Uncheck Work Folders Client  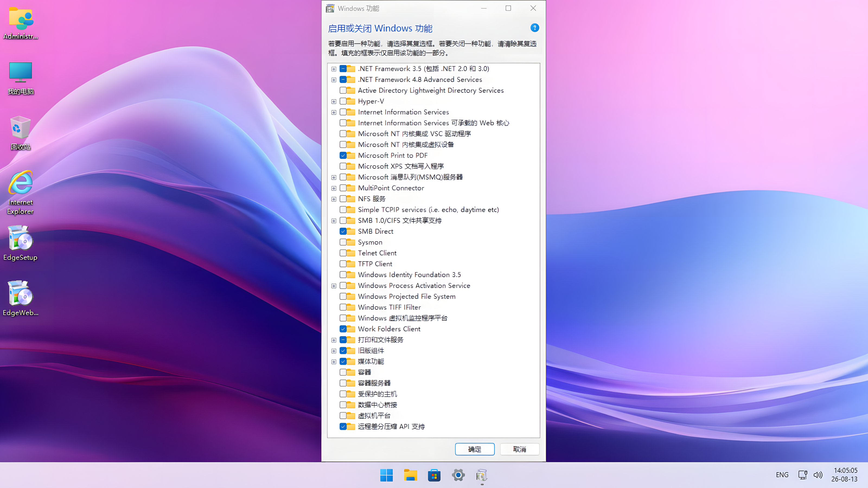(343, 329)
